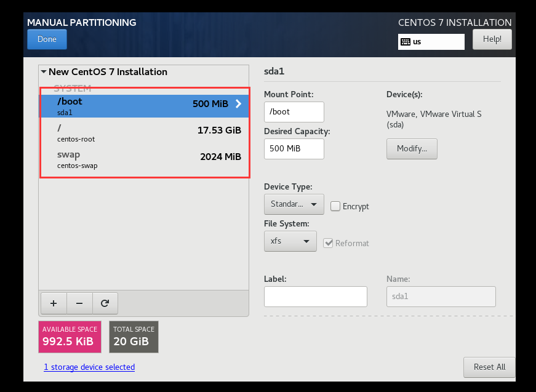
Task: Click the keyboard layout icon next to us
Action: pyautogui.click(x=406, y=42)
